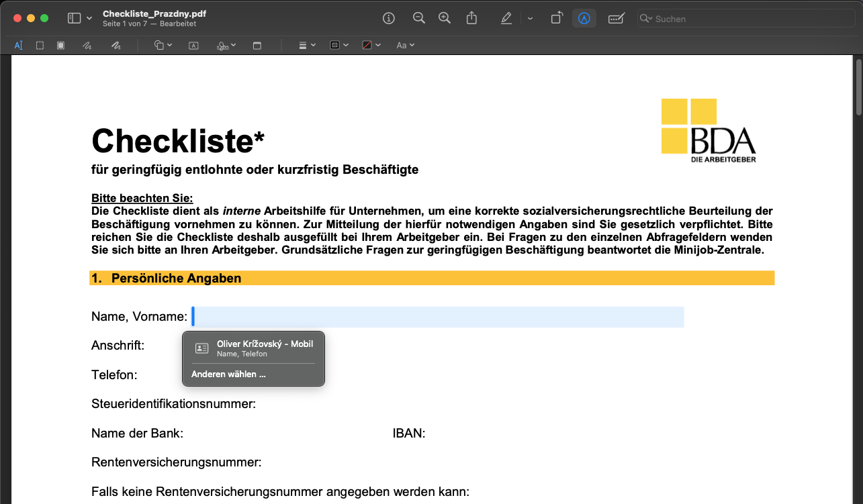Viewport: 863px width, 504px height.
Task: Toggle the Markup toolbar
Action: [x=584, y=18]
